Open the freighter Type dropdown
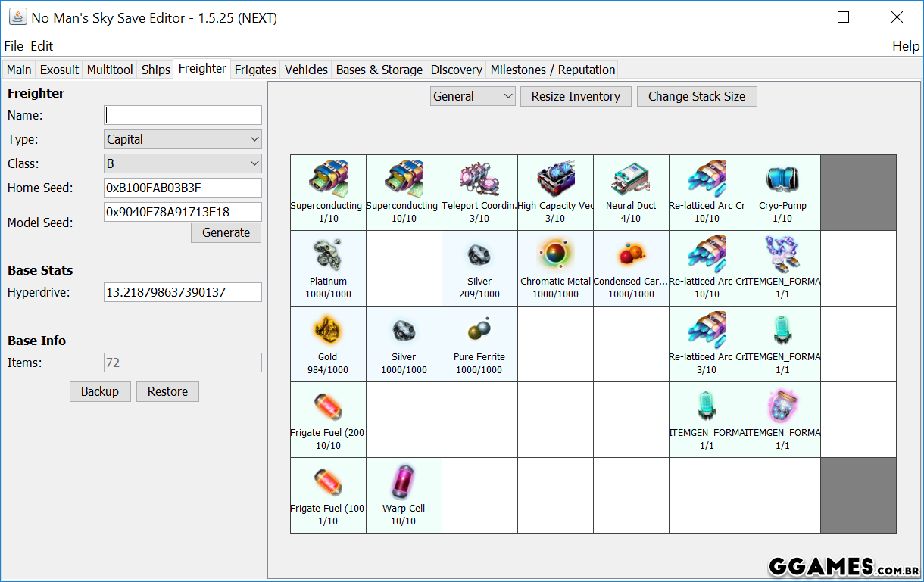The height and width of the screenshot is (582, 924). 183,139
